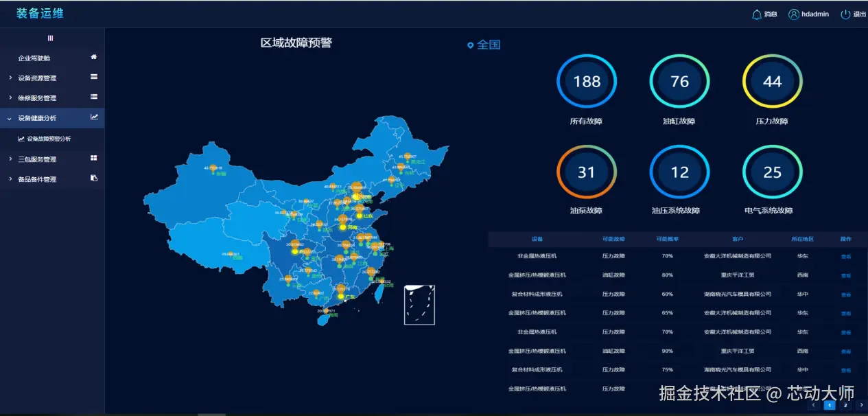868x416 pixels.
Task: Click the 装备运维 app title
Action: [x=40, y=13]
